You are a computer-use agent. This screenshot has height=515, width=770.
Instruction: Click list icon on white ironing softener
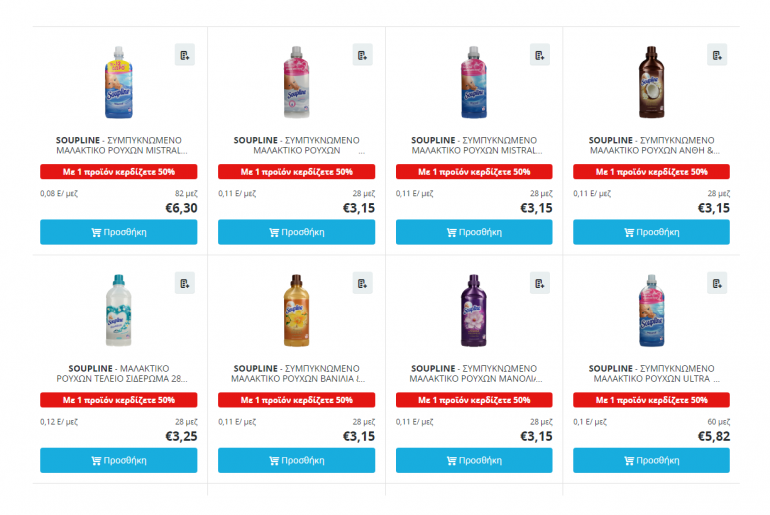tap(184, 283)
